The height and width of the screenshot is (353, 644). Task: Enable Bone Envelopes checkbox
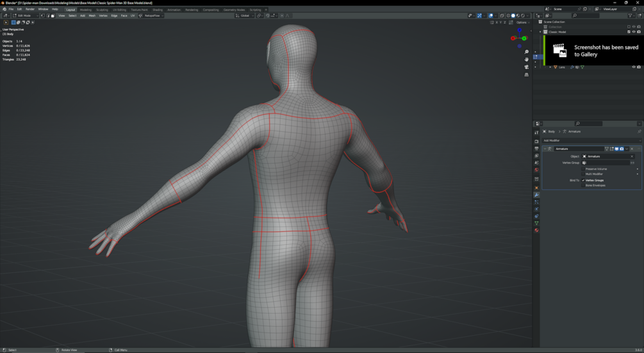(583, 186)
